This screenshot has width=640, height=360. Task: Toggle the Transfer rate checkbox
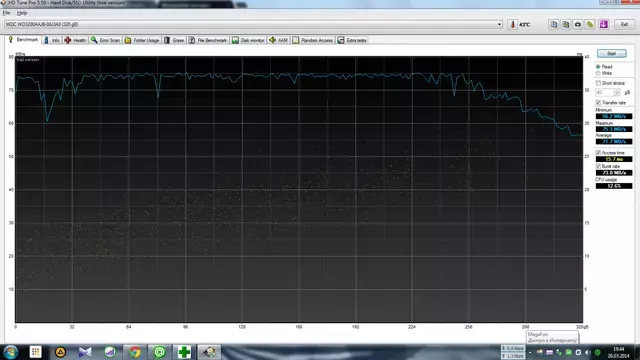click(598, 102)
